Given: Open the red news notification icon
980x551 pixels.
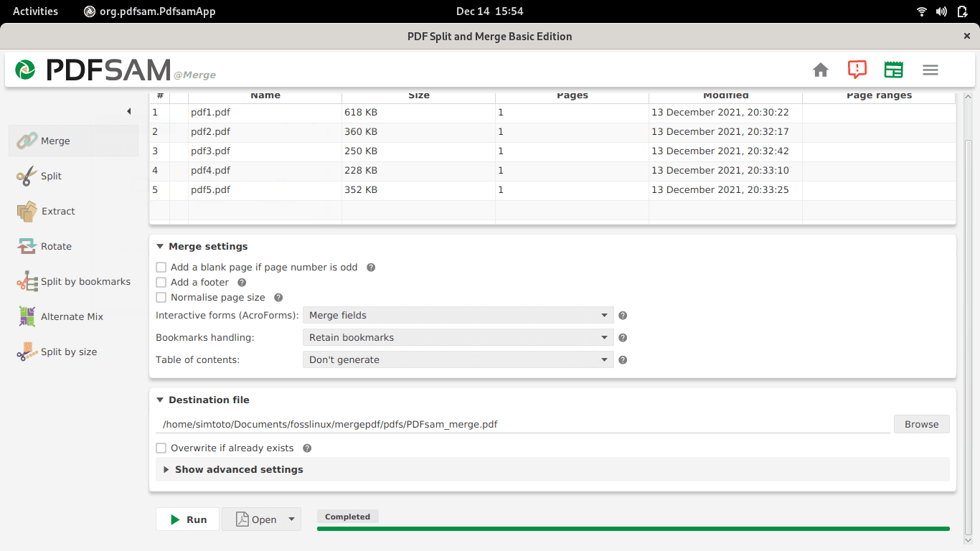Looking at the screenshot, I should tap(857, 70).
